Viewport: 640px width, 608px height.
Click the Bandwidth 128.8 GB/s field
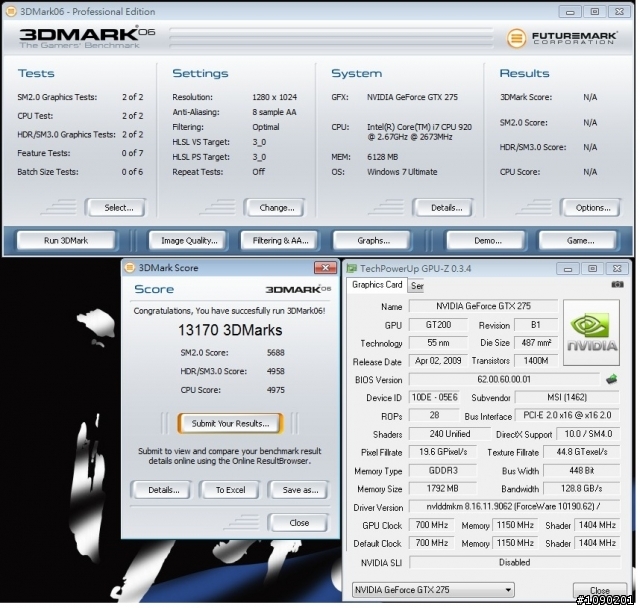581,488
